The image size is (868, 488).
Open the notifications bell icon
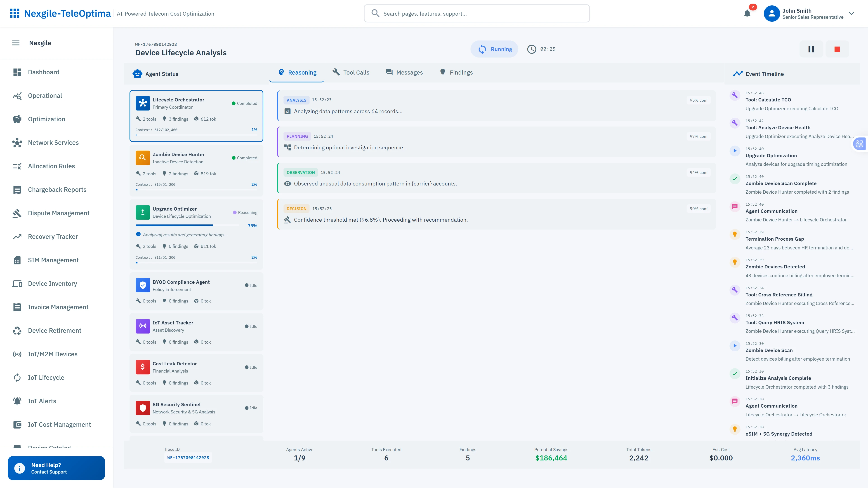click(747, 14)
